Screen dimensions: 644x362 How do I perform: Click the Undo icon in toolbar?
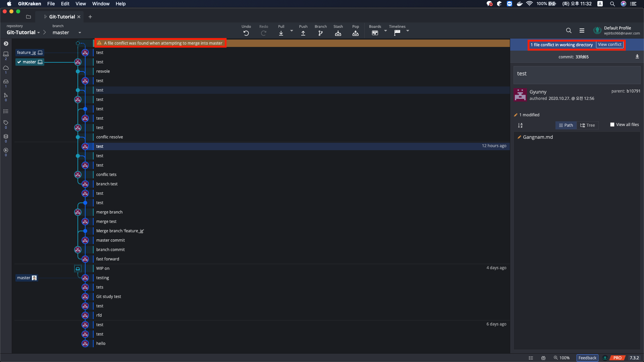point(246,33)
